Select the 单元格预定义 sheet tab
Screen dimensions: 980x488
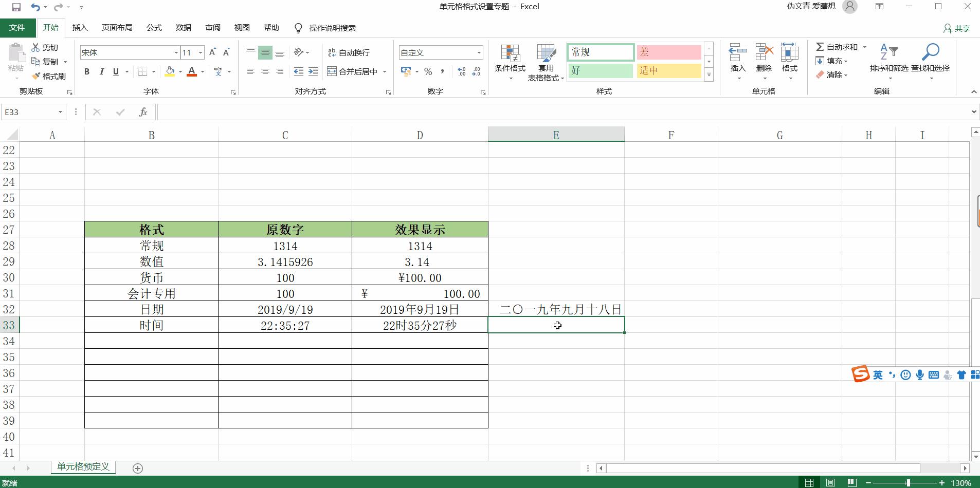(82, 467)
